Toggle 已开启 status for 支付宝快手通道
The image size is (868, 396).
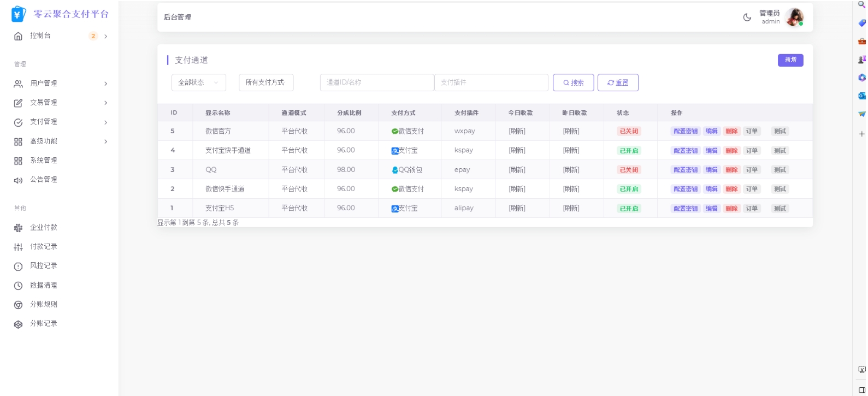[x=628, y=151]
